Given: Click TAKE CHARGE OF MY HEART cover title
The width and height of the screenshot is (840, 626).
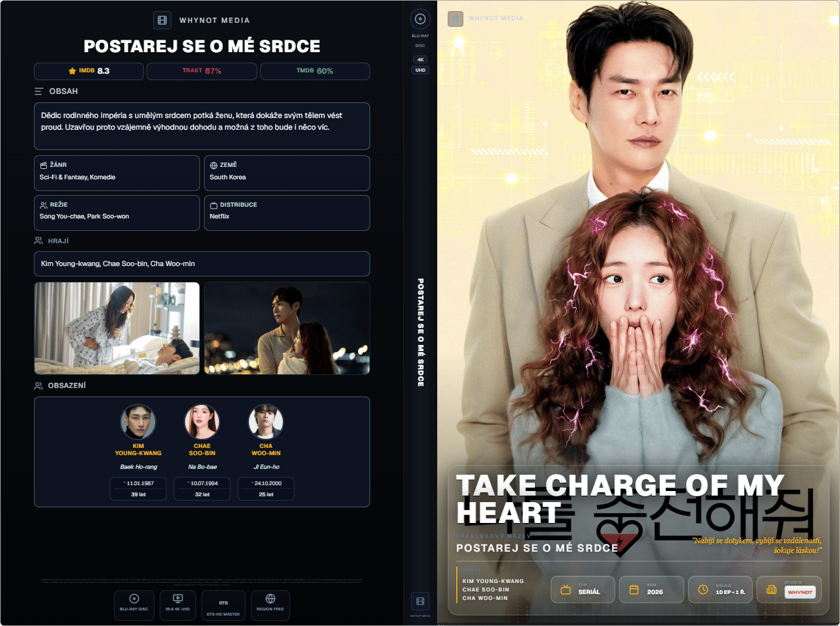Looking at the screenshot, I should [620, 499].
